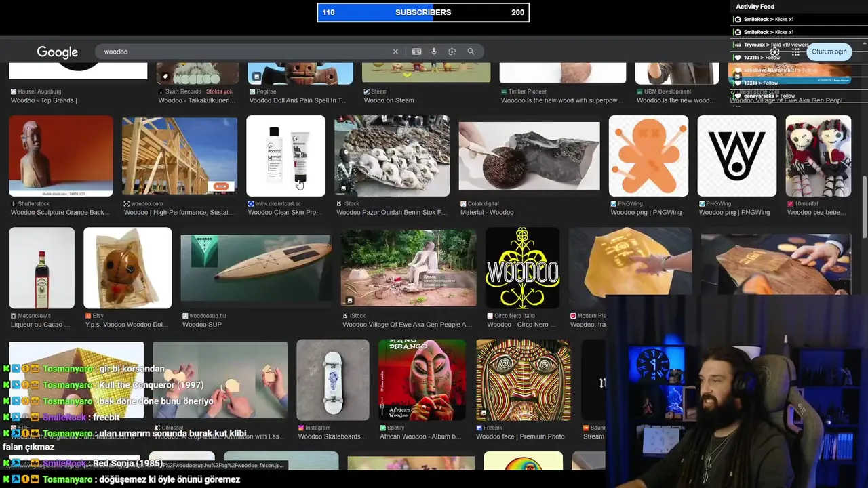This screenshot has width=868, height=488.
Task: Open Woodoo Sculpture Orange Back image
Action: click(61, 156)
